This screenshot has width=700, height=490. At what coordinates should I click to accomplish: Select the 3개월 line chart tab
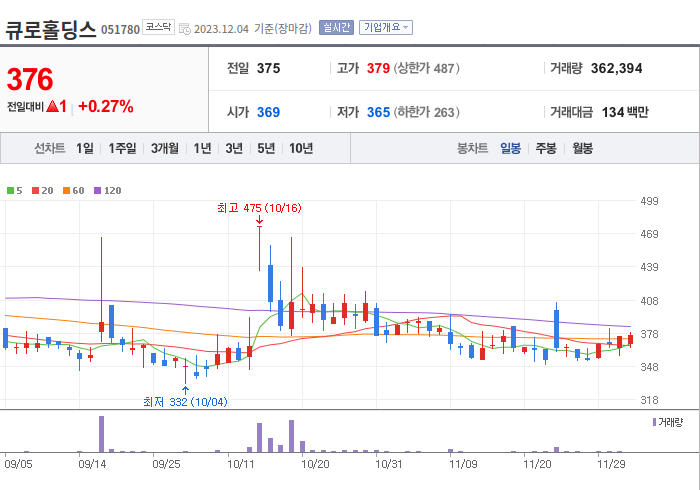(165, 148)
